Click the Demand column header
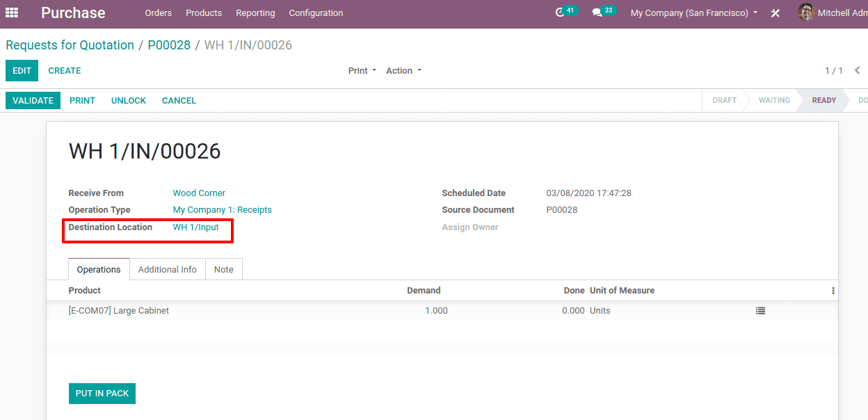The height and width of the screenshot is (420, 868). [424, 291]
